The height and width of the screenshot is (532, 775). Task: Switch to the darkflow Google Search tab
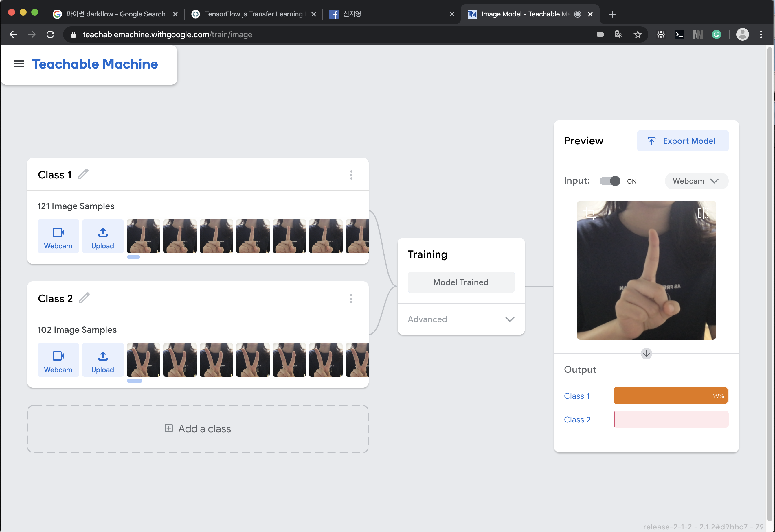pyautogui.click(x=115, y=14)
